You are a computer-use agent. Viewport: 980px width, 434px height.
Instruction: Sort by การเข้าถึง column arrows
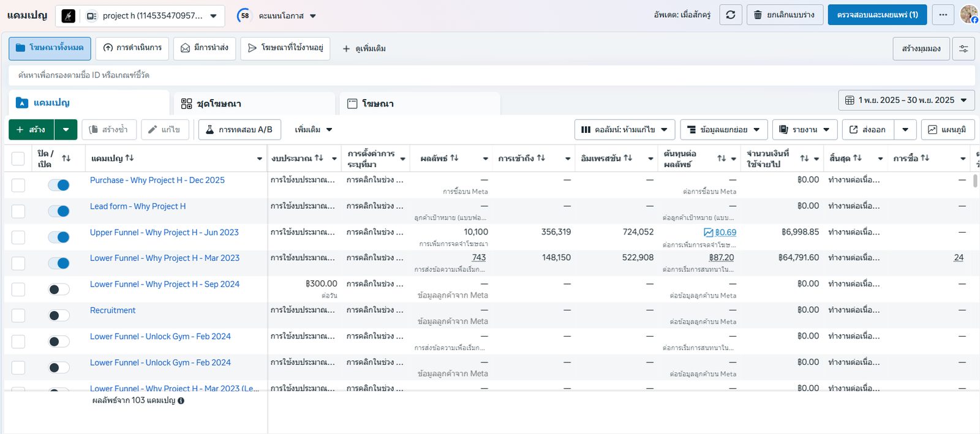541,158
